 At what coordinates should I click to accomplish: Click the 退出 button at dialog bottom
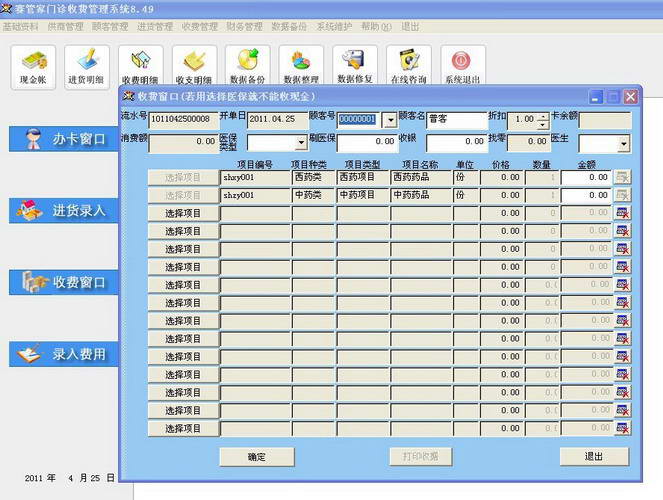point(594,456)
